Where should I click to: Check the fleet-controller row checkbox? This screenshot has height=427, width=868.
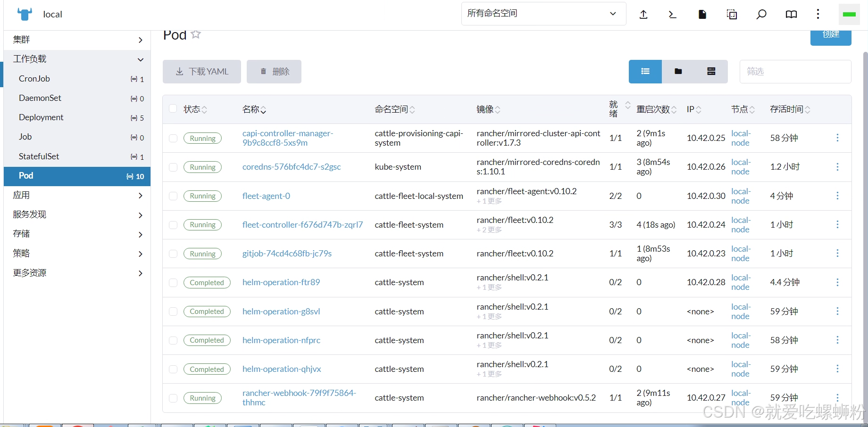pyautogui.click(x=173, y=225)
